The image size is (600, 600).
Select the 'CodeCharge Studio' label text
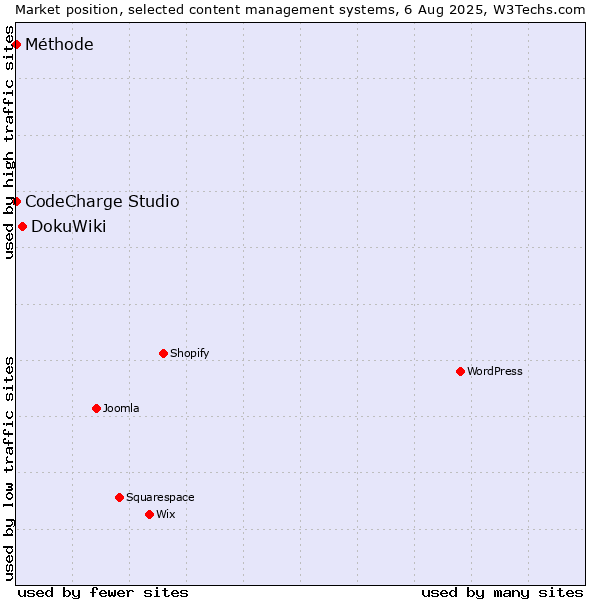tap(102, 202)
